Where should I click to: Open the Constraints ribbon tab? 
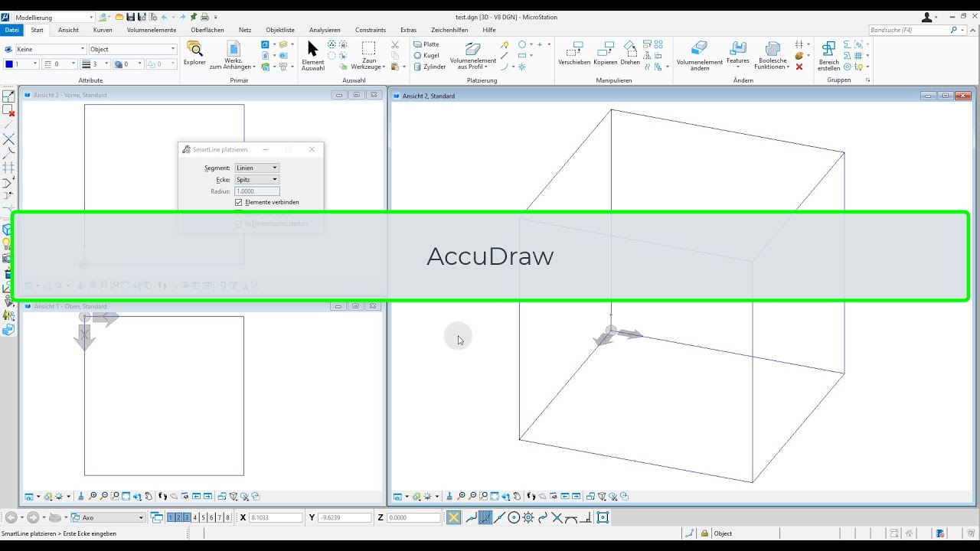coord(371,30)
